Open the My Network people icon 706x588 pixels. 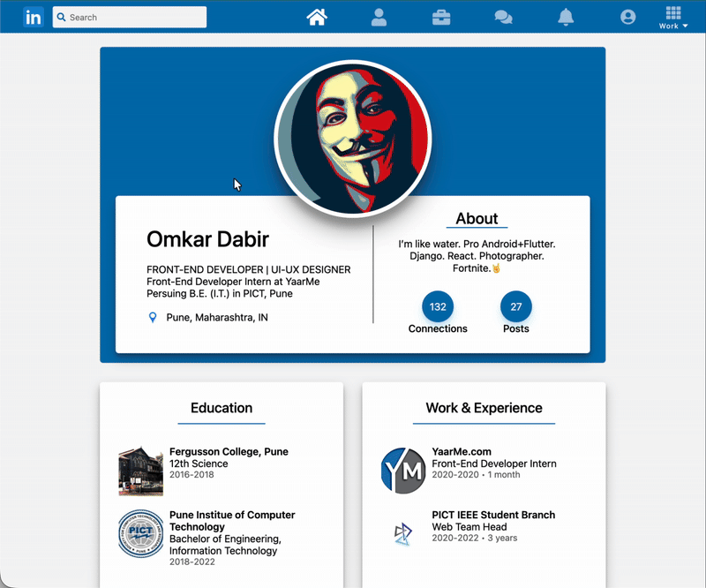[379, 16]
